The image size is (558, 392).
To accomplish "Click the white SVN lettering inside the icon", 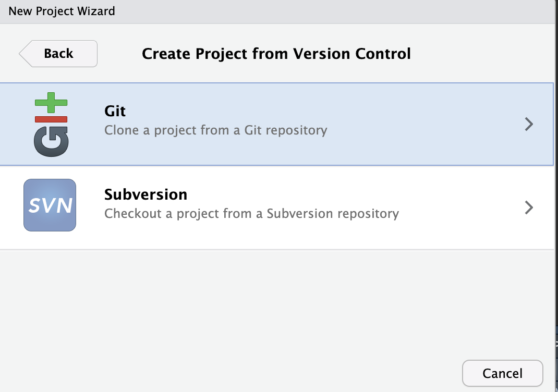I will coord(50,205).
